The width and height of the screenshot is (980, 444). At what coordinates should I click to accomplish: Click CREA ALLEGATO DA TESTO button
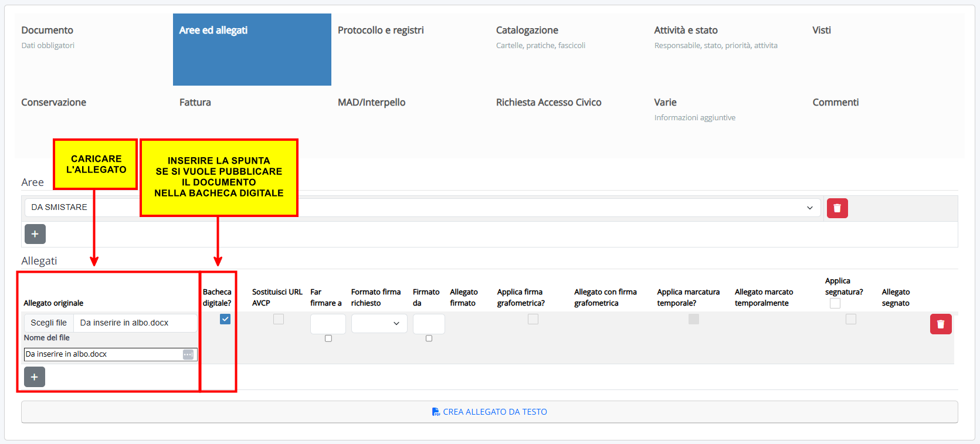click(x=489, y=412)
